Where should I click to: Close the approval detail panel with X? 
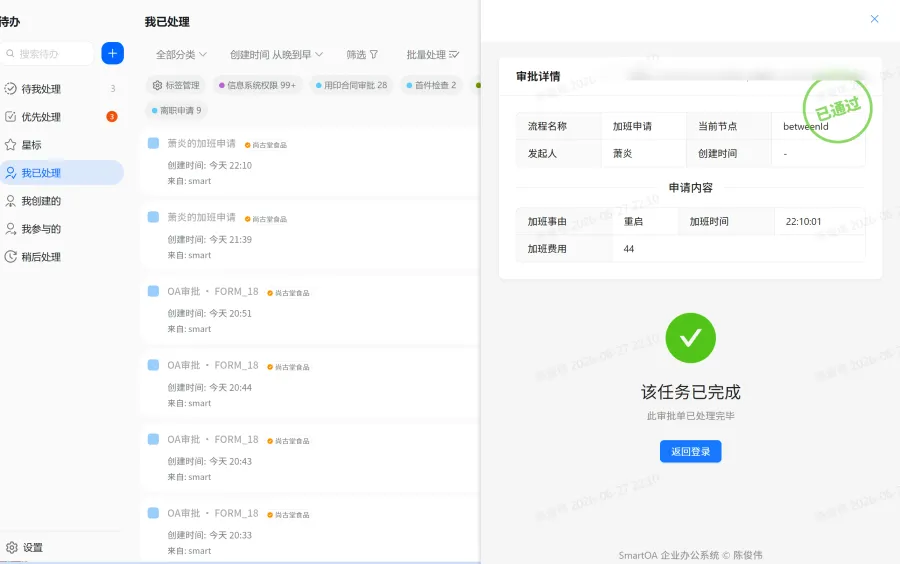874,19
